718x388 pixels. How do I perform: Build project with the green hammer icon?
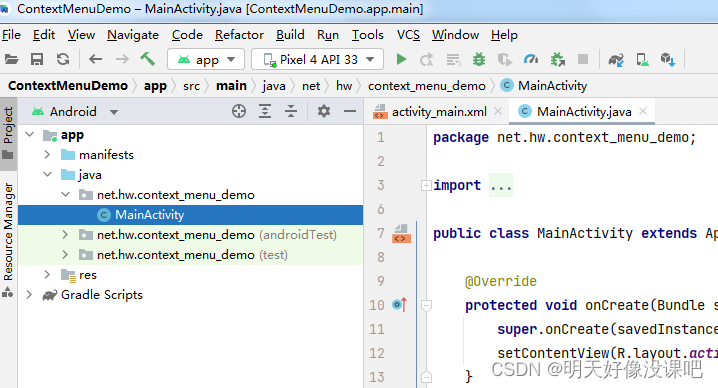tap(147, 59)
